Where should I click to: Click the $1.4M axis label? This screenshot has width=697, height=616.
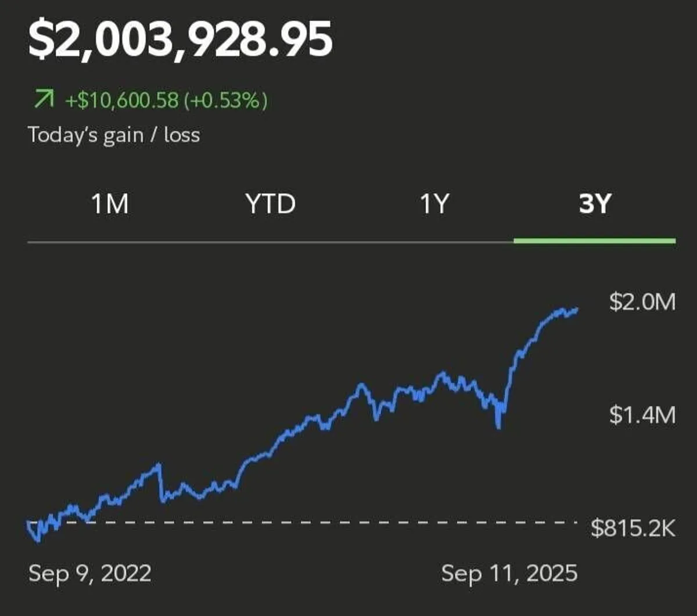(642, 416)
